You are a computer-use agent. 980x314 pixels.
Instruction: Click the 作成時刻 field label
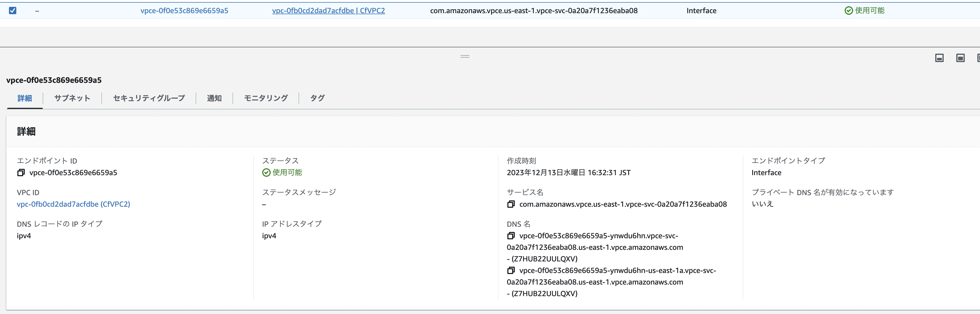click(x=521, y=161)
